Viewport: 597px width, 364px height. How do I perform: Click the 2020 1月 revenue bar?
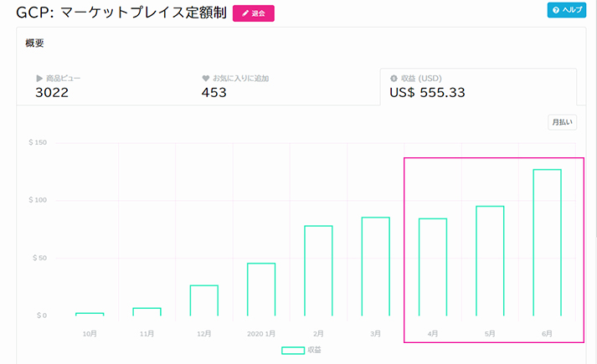point(261,290)
